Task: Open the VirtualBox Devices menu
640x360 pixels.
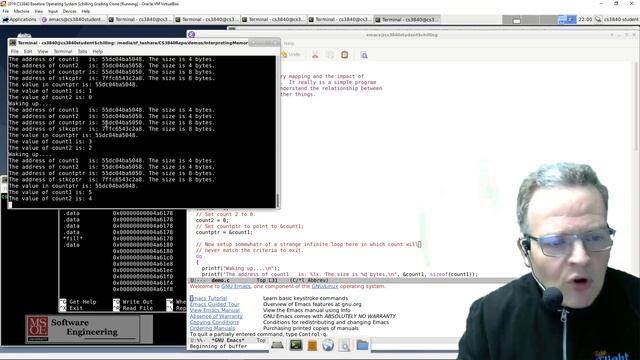Action: [x=69, y=11]
